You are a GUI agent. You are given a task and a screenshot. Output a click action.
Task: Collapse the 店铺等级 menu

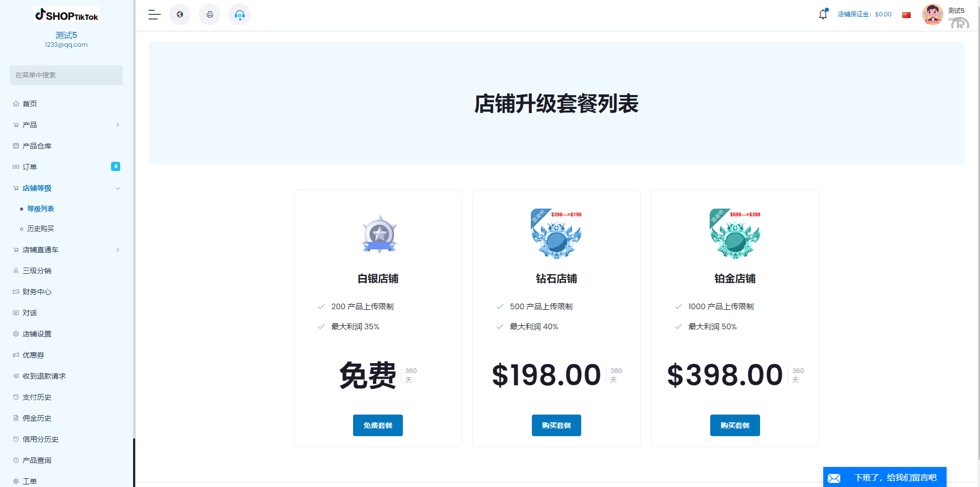[x=118, y=188]
